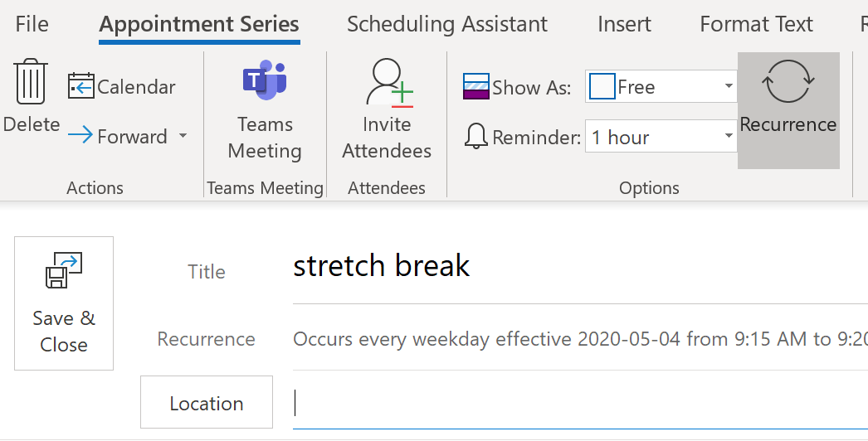Expand the Show As Free dropdown

point(729,86)
